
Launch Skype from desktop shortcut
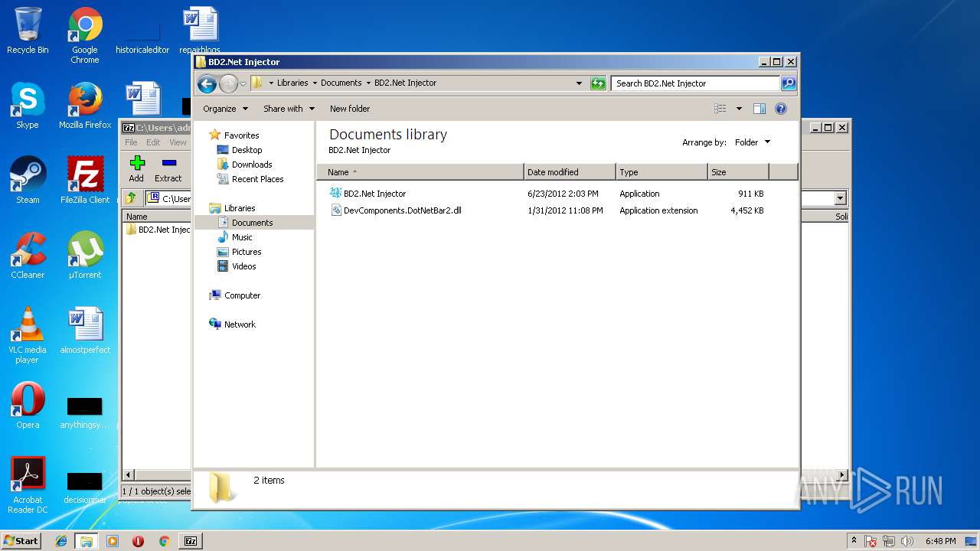28,106
